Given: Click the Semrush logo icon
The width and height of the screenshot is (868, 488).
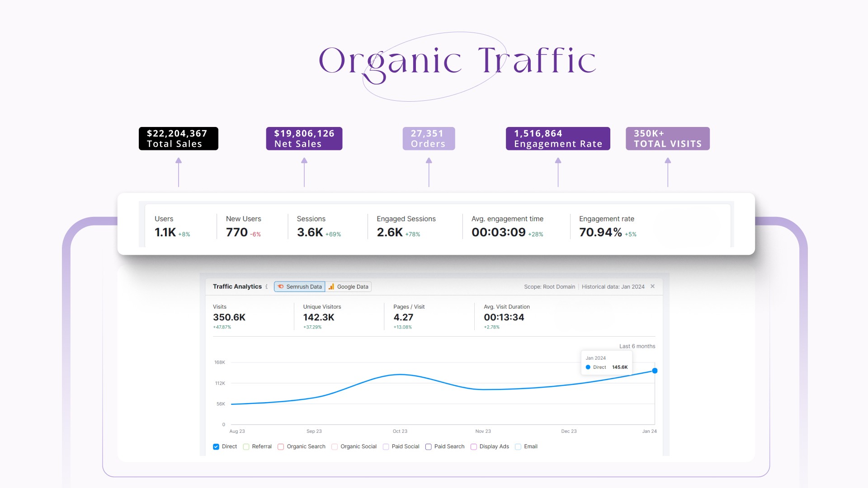Looking at the screenshot, I should [281, 286].
